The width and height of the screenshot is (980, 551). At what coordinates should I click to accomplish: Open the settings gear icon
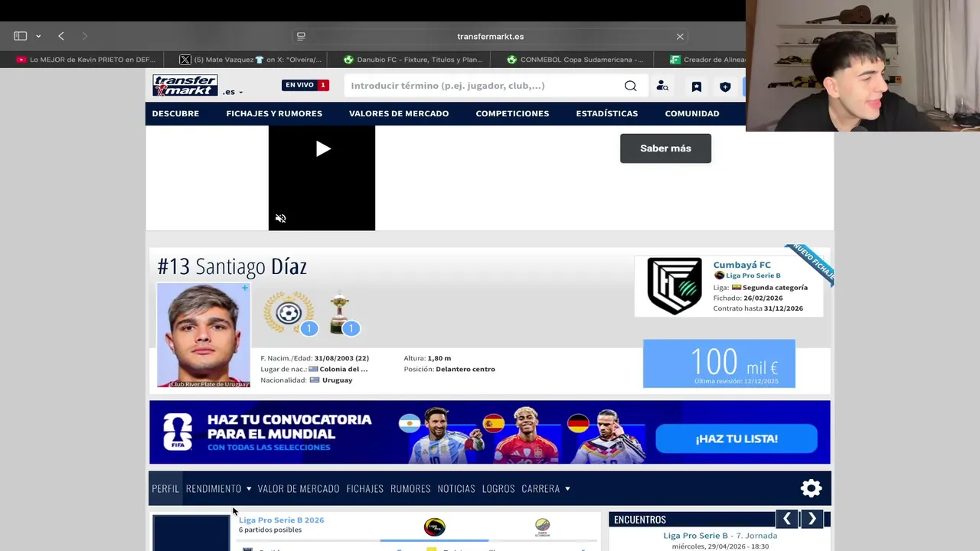(x=811, y=488)
